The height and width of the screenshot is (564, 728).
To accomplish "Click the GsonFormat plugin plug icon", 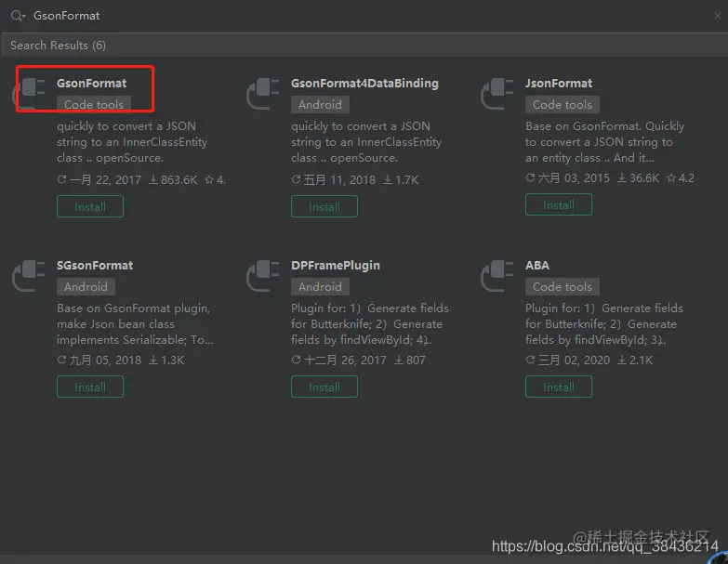I will click(29, 93).
